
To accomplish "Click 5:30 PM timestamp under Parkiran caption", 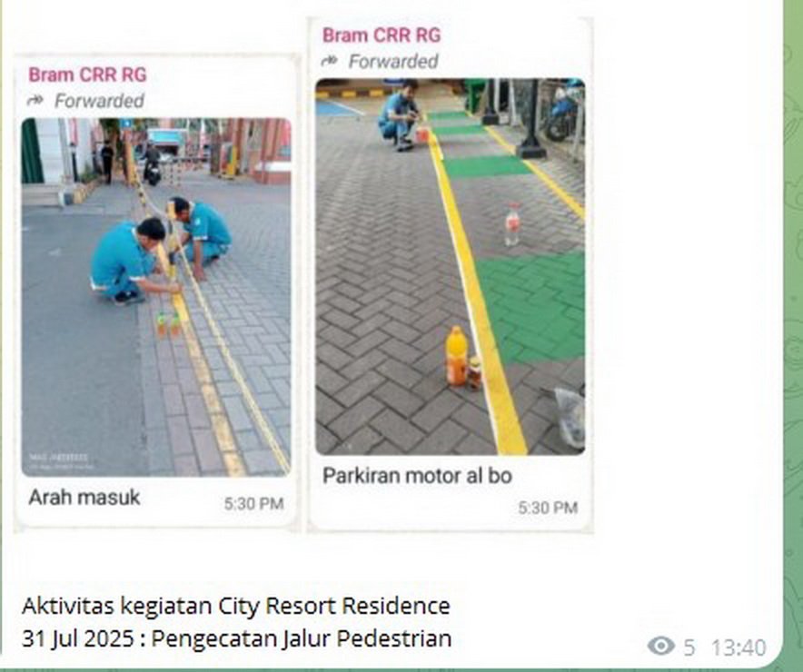I will tap(548, 508).
